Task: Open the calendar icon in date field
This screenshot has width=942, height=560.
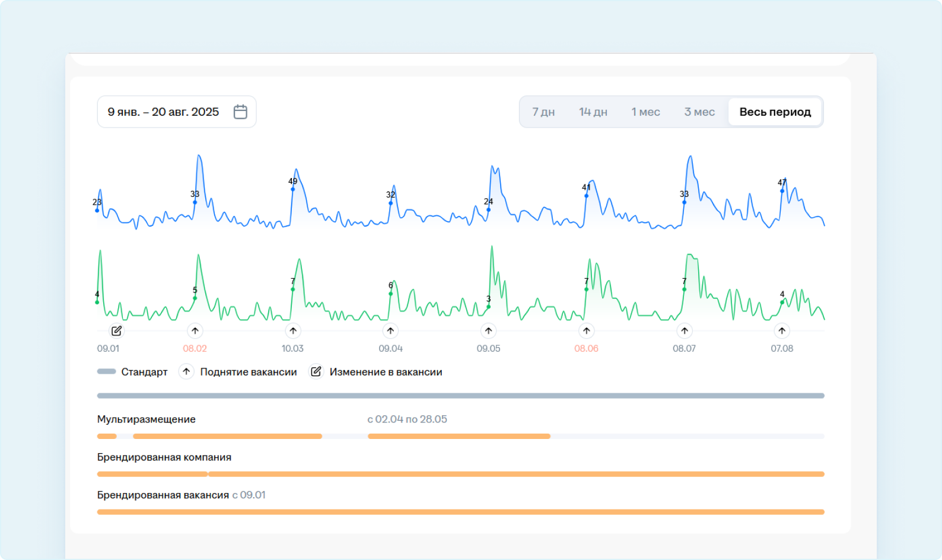Action: pos(240,112)
